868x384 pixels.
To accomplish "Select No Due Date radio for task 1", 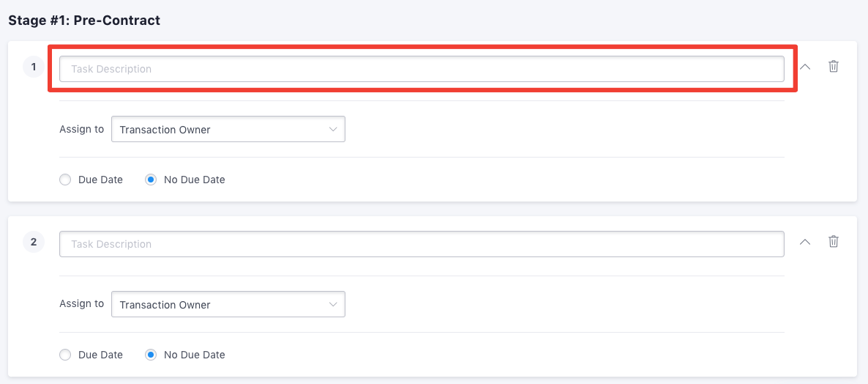I will coord(151,180).
